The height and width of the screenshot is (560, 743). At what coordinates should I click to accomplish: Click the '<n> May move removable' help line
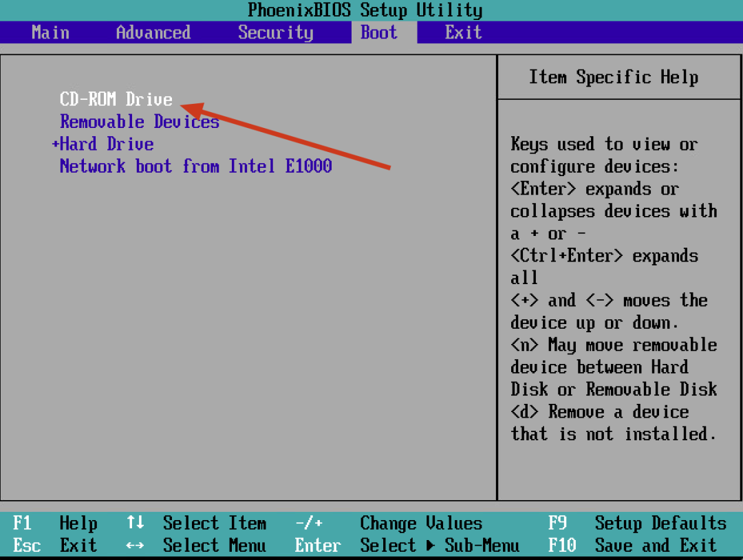tap(614, 345)
